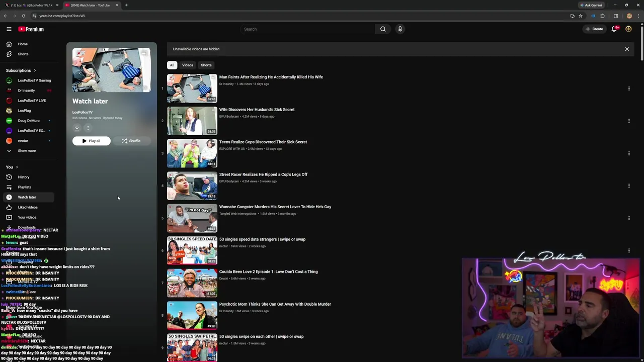Select Watch later in sidebar

click(28, 197)
